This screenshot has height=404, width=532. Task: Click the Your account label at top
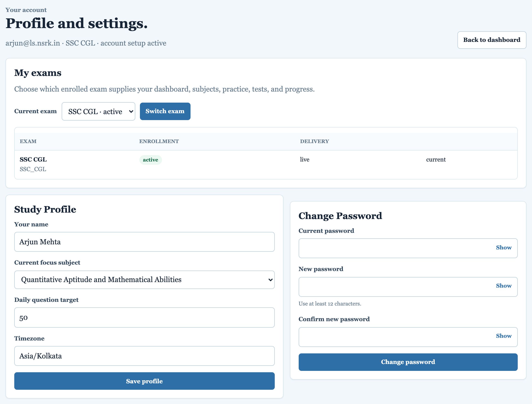pos(26,10)
